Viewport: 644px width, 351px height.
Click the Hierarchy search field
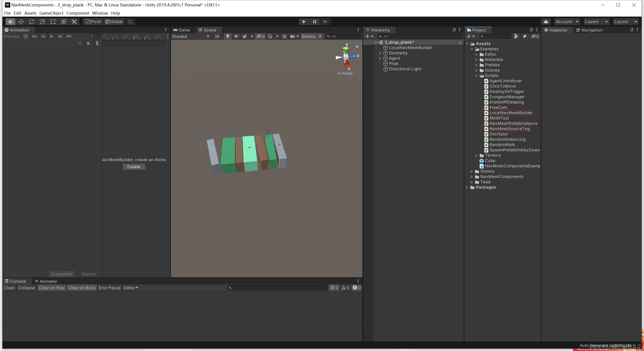tap(420, 36)
